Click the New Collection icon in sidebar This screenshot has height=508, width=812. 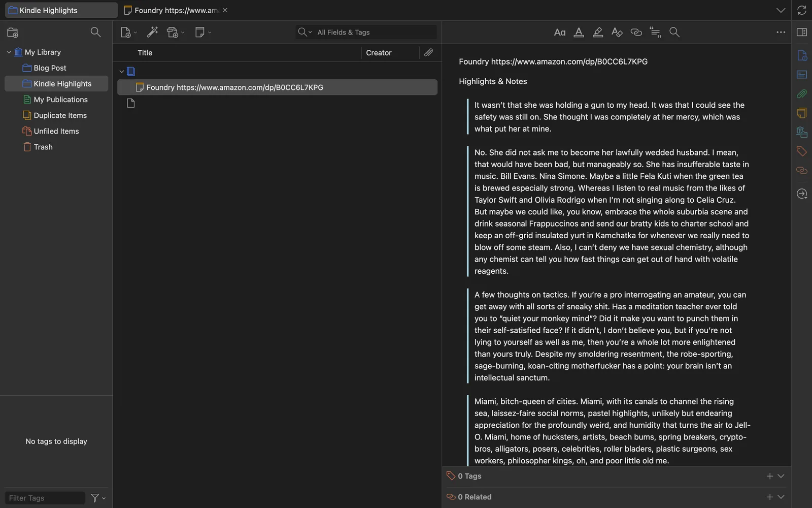(x=13, y=33)
